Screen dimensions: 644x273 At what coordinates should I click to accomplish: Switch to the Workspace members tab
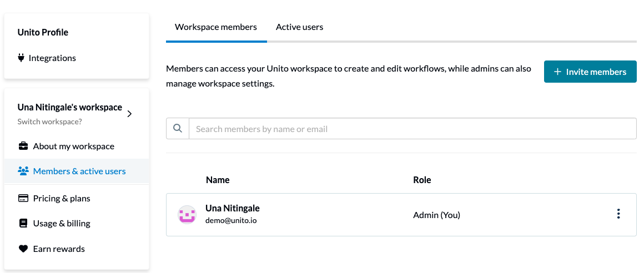(x=216, y=27)
